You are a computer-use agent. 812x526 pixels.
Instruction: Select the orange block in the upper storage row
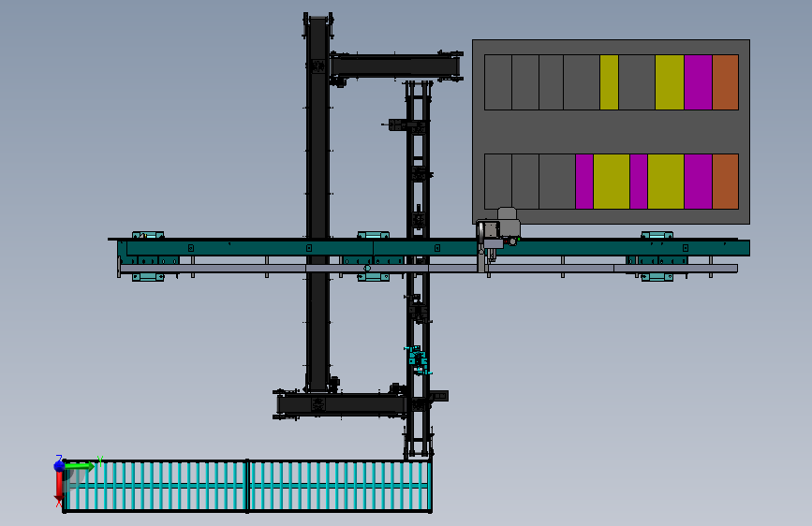(x=726, y=82)
